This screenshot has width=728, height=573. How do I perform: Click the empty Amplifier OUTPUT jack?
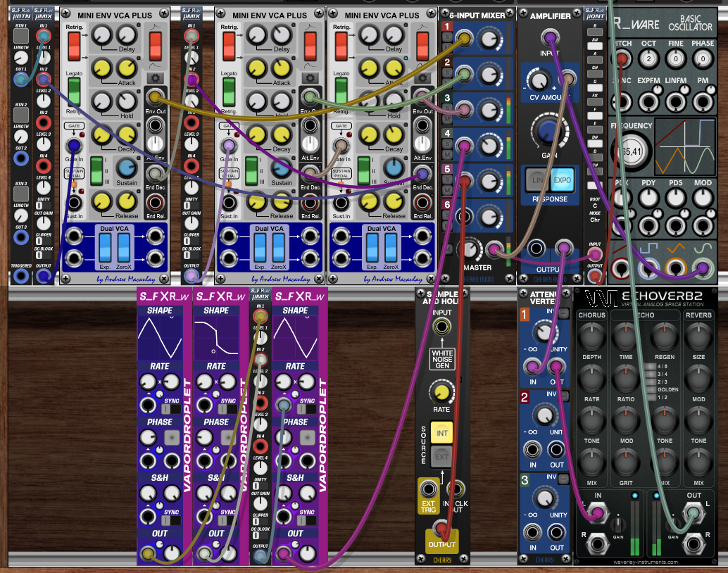536,248
